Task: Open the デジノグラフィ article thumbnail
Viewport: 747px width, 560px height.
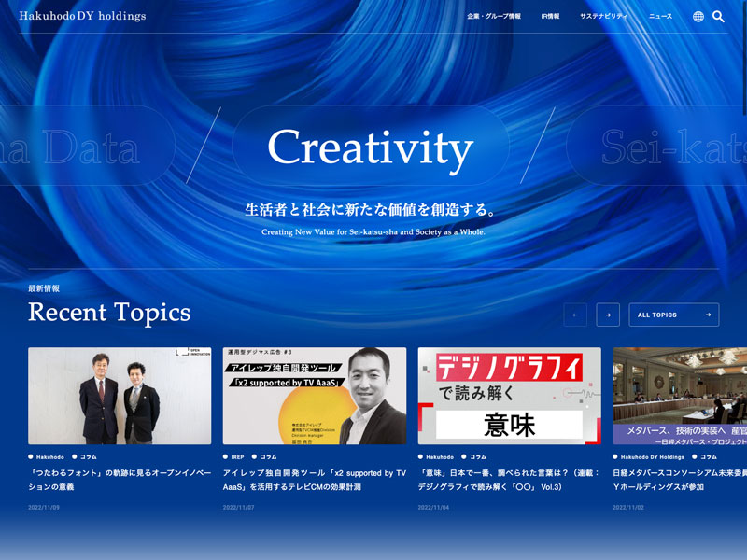Action: click(509, 396)
